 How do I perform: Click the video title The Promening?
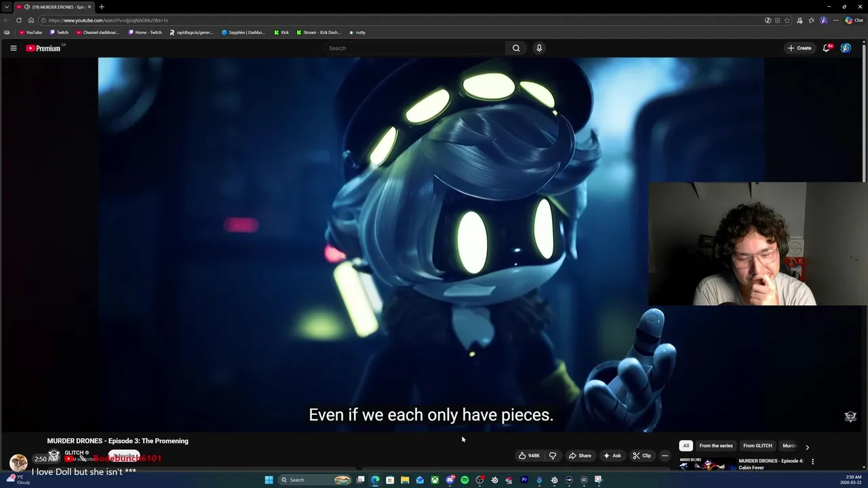(x=117, y=441)
